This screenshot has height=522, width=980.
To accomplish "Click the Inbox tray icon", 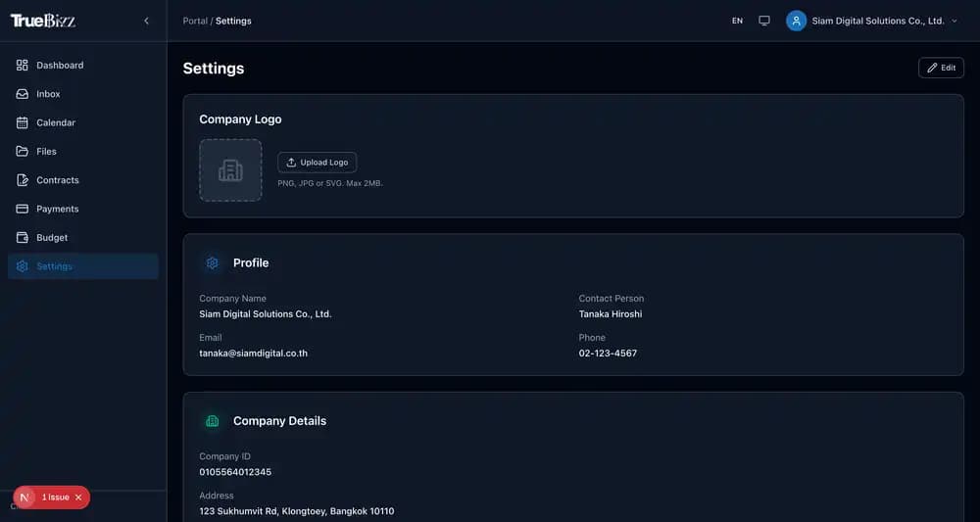I will 22,94.
